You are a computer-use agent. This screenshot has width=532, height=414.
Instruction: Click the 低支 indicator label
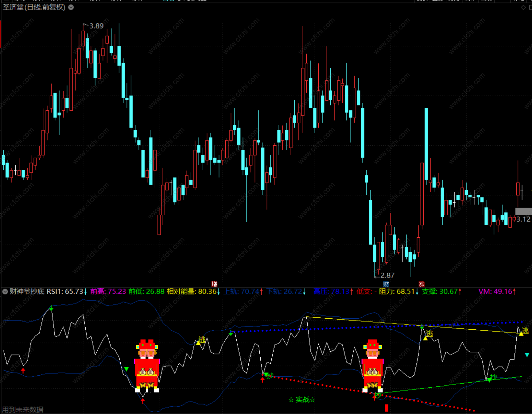tap(367, 291)
